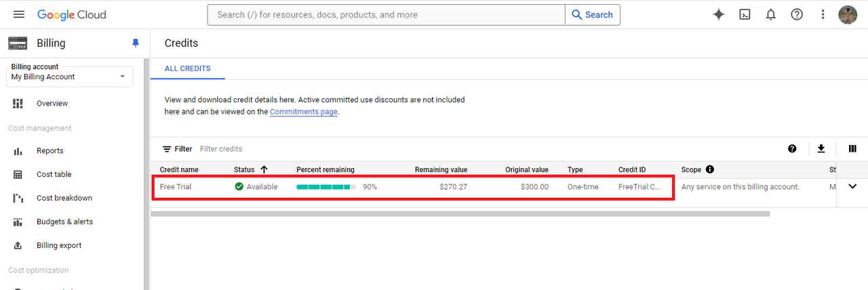The image size is (868, 290).
Task: Click the Credits page title
Action: click(x=181, y=43)
